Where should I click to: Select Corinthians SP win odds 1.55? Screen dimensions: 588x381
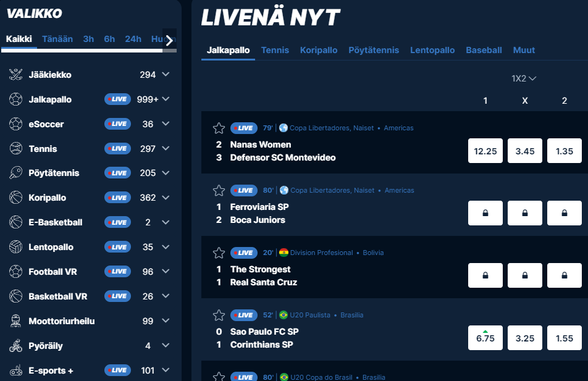[564, 338]
